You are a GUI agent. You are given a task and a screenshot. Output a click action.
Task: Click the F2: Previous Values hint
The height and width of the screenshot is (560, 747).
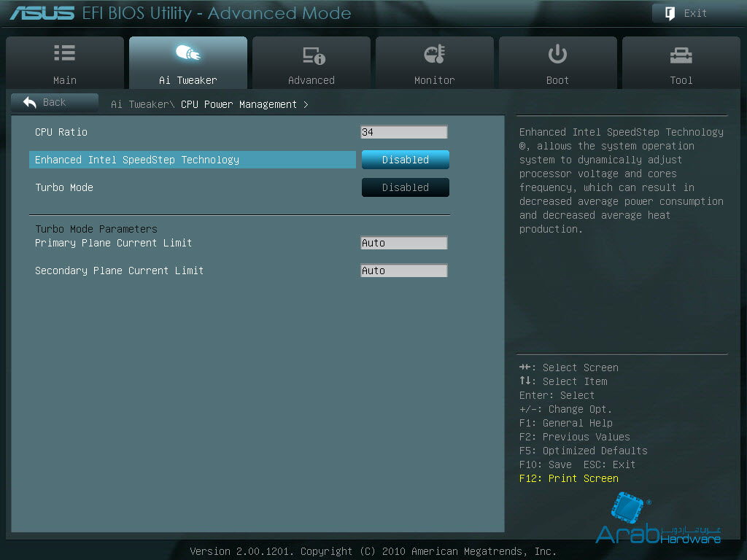[x=575, y=437]
